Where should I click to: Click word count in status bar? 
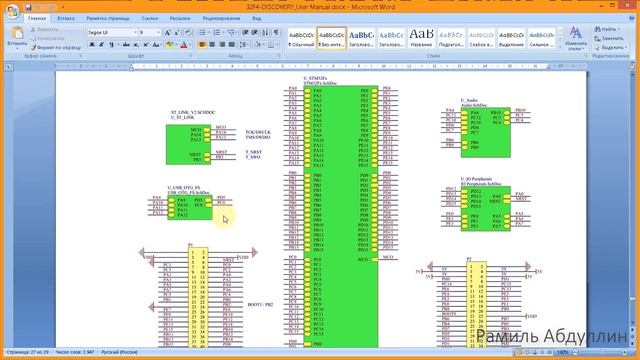tap(75, 352)
